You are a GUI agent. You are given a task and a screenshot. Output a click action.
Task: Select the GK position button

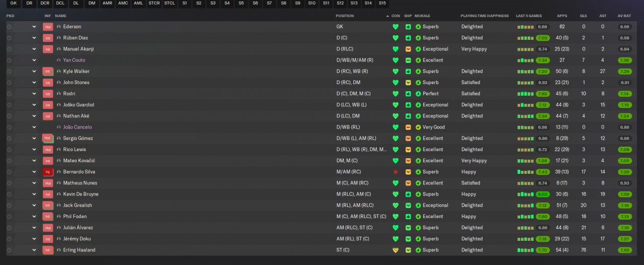coord(14,3)
